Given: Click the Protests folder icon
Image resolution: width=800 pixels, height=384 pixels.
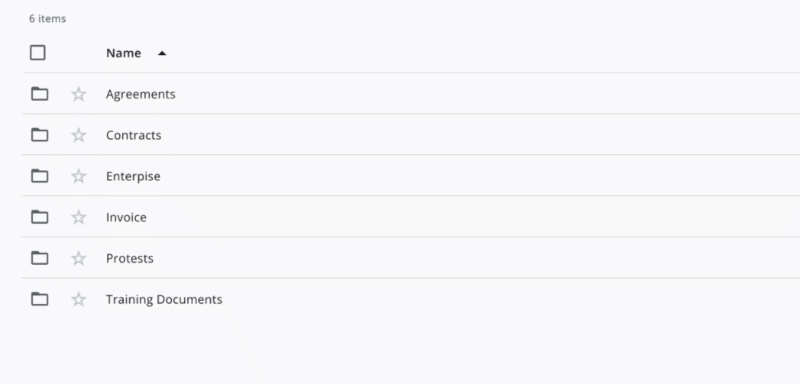Looking at the screenshot, I should coord(39,258).
